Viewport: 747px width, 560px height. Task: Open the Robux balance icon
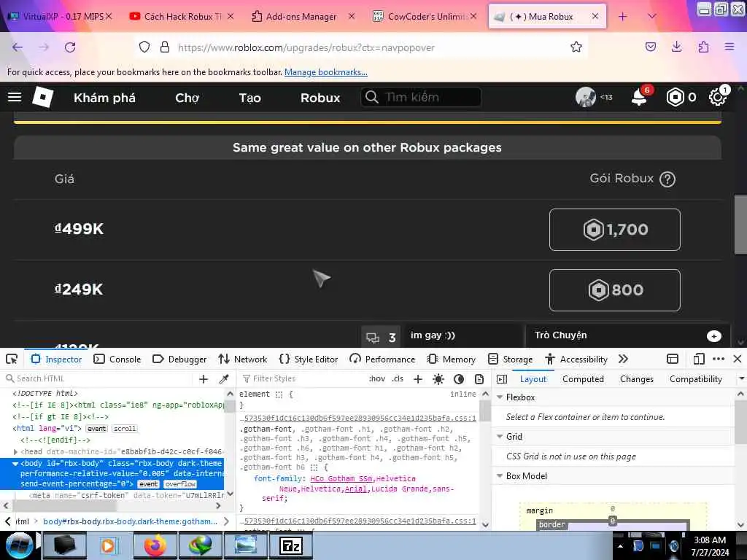coord(675,97)
